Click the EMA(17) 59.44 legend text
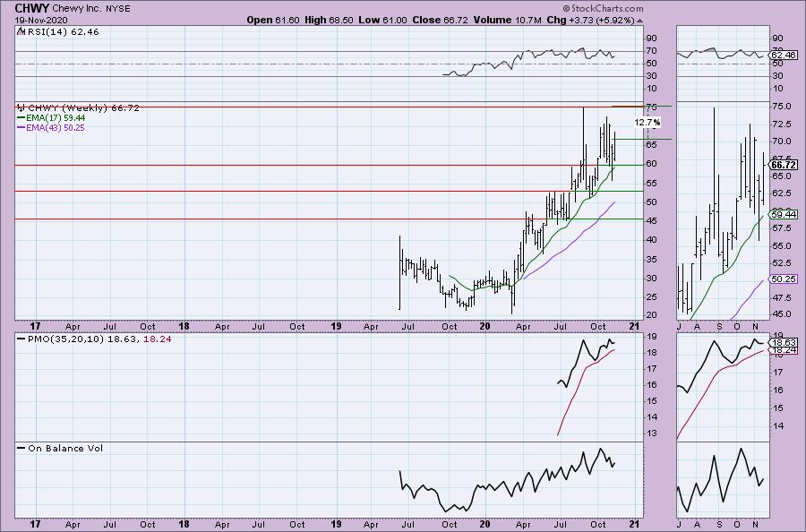The image size is (806, 532). (56, 117)
